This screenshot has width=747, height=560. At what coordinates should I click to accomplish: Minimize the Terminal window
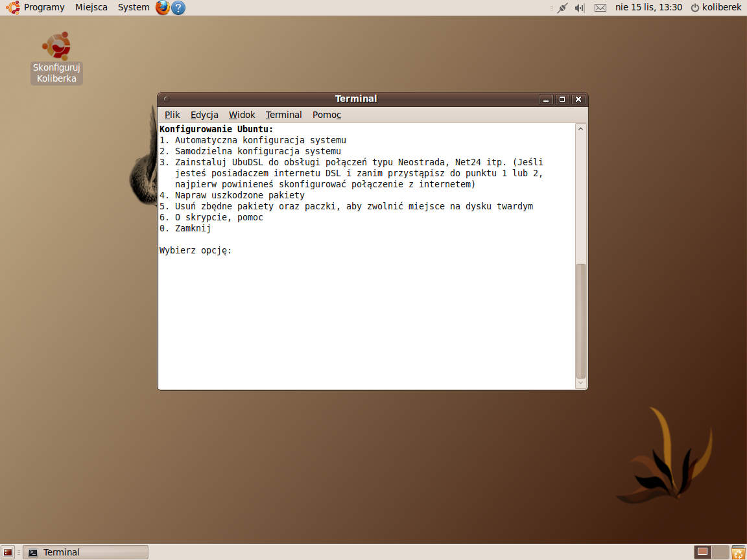546,99
